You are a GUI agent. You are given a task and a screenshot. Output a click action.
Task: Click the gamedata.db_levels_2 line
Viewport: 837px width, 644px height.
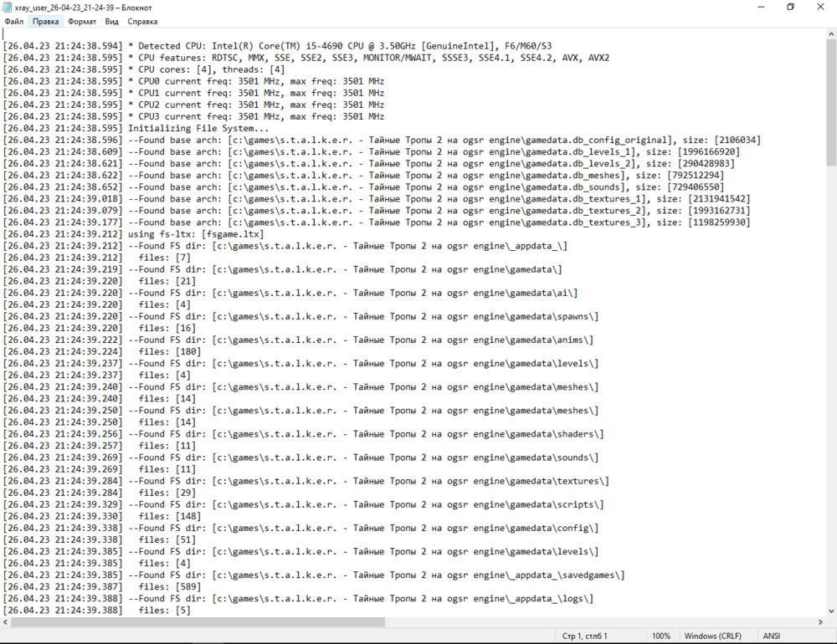369,163
